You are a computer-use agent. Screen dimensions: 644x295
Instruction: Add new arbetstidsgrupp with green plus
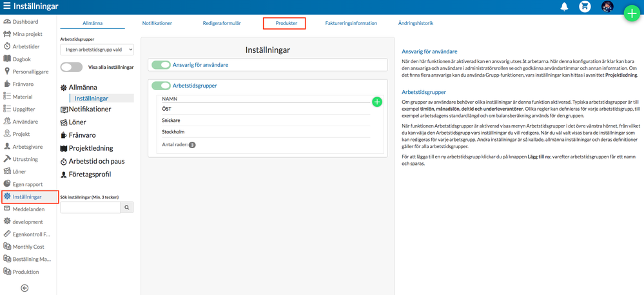pos(377,102)
